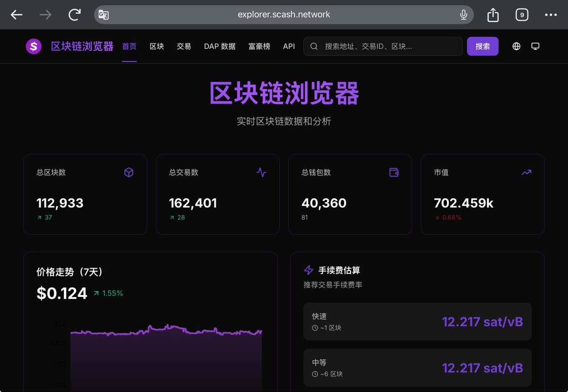
Task: Focus the 搜索地址、交易ID、区块 search field
Action: point(383,46)
